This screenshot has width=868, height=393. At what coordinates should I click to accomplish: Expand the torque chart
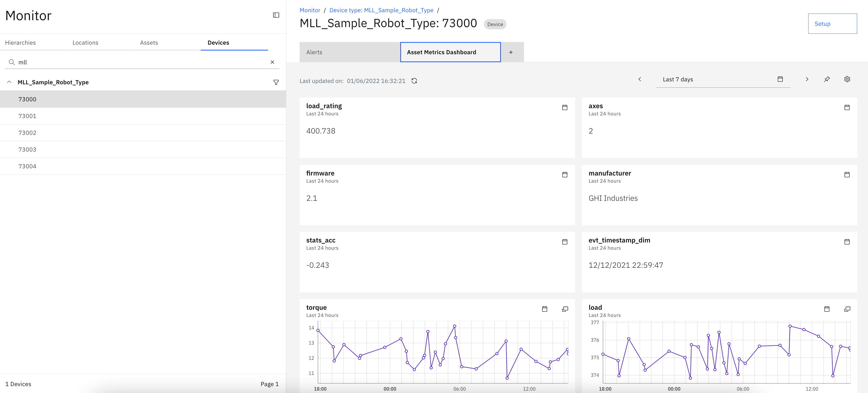pos(565,309)
